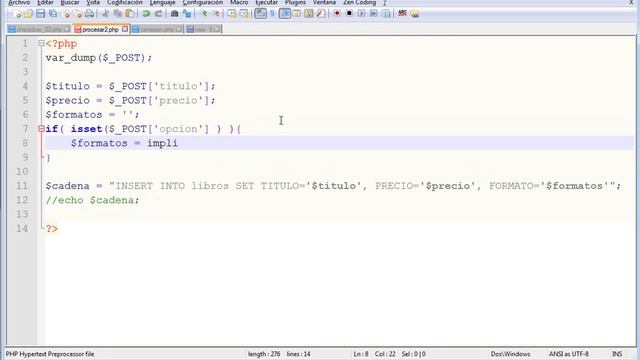Click the Paste clipboard icon
Viewport: 640px width, 360px height.
coord(130,14)
